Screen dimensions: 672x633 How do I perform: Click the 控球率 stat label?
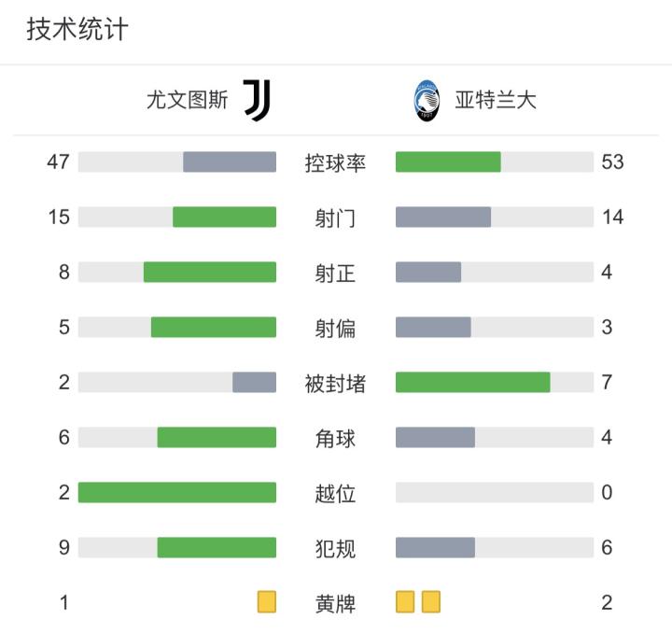coord(335,162)
